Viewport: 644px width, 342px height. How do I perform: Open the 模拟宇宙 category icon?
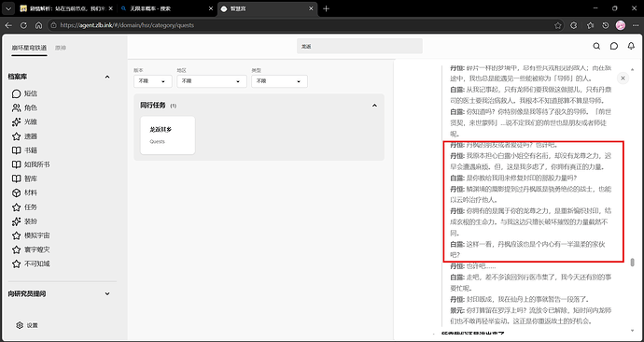click(x=16, y=236)
